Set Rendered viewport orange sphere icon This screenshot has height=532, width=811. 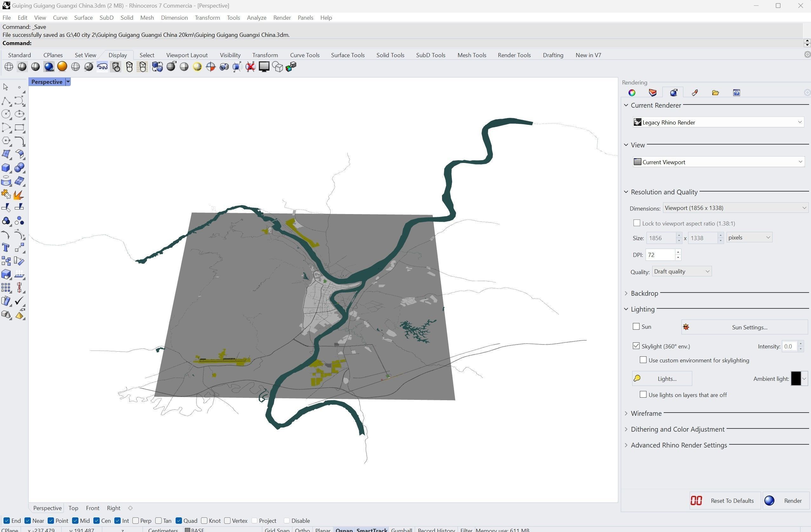point(62,66)
